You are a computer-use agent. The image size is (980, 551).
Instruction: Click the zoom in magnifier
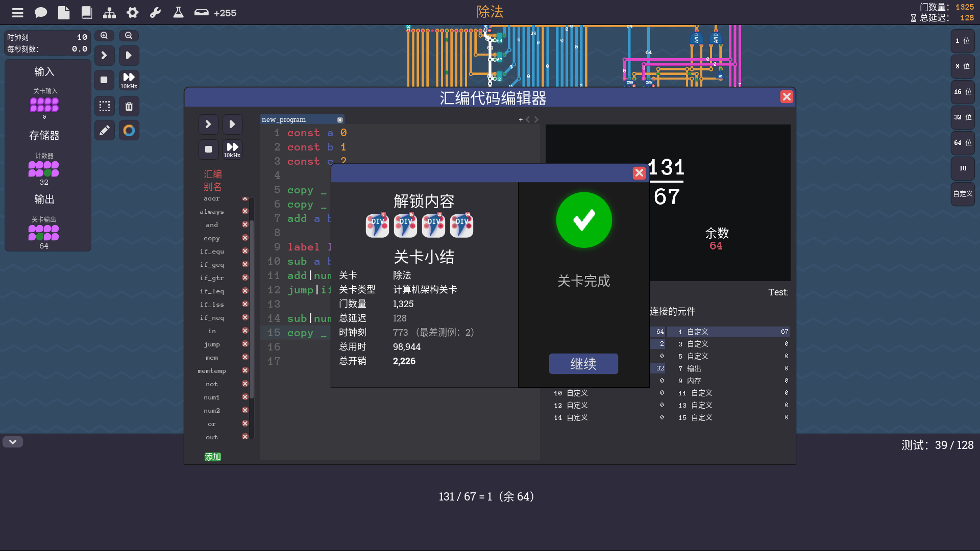[104, 36]
